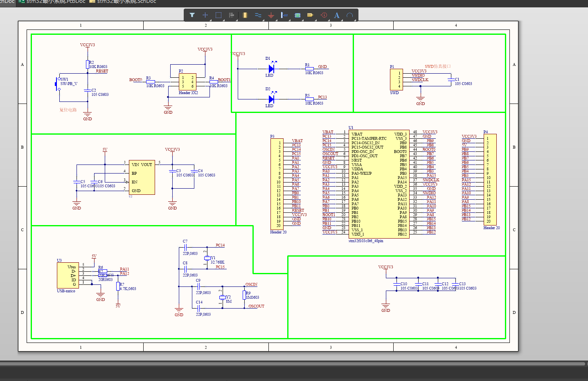
Task: Activate the crosshair jump tool
Action: click(x=205, y=15)
